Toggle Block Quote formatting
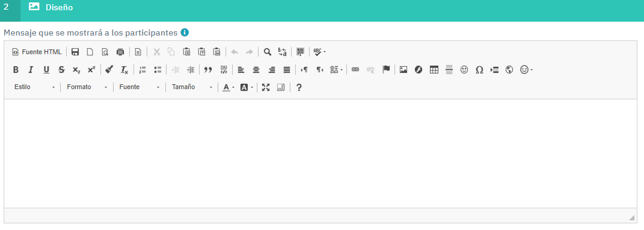644x230 pixels. tap(208, 69)
